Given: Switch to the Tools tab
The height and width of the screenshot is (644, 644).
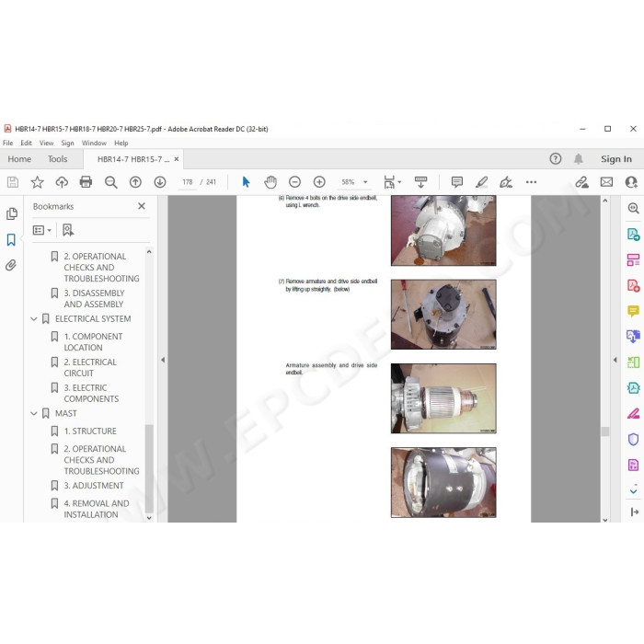Looking at the screenshot, I should (x=57, y=159).
